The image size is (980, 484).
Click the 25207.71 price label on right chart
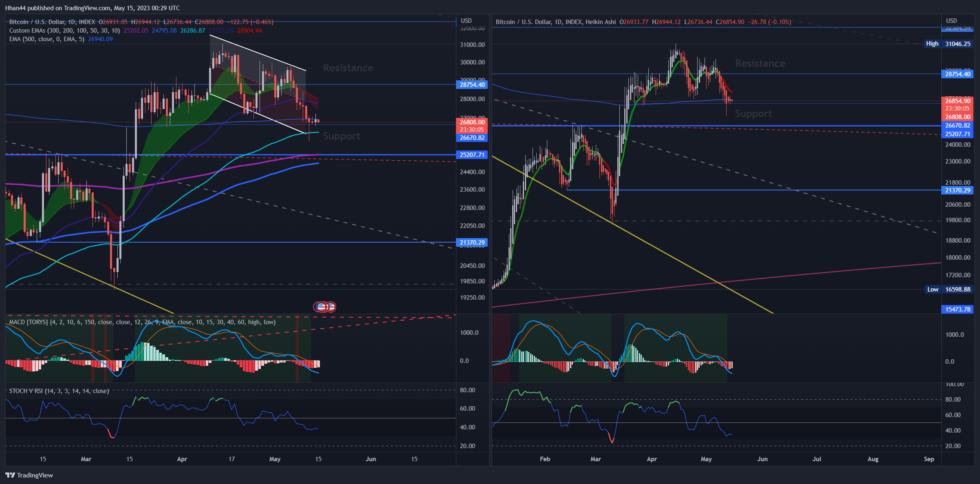point(958,134)
